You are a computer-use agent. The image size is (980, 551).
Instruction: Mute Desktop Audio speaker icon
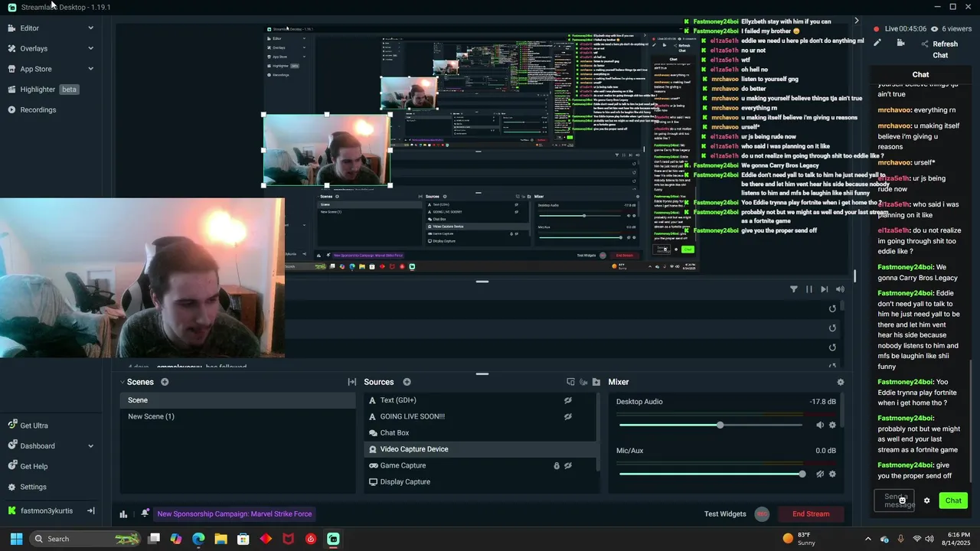coord(820,425)
